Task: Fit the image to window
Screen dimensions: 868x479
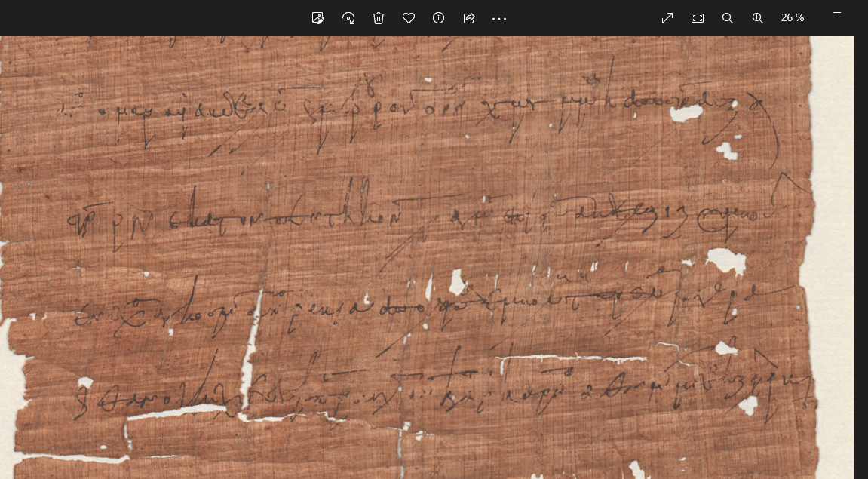Action: (x=698, y=18)
